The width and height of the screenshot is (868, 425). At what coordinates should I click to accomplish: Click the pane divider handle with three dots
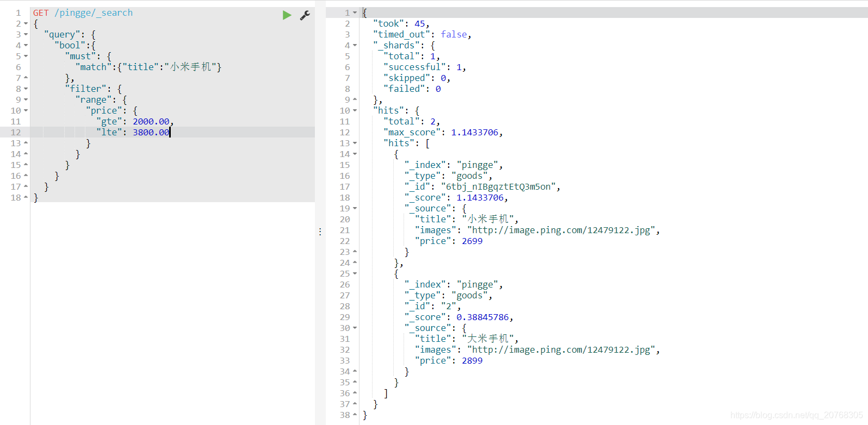point(320,232)
